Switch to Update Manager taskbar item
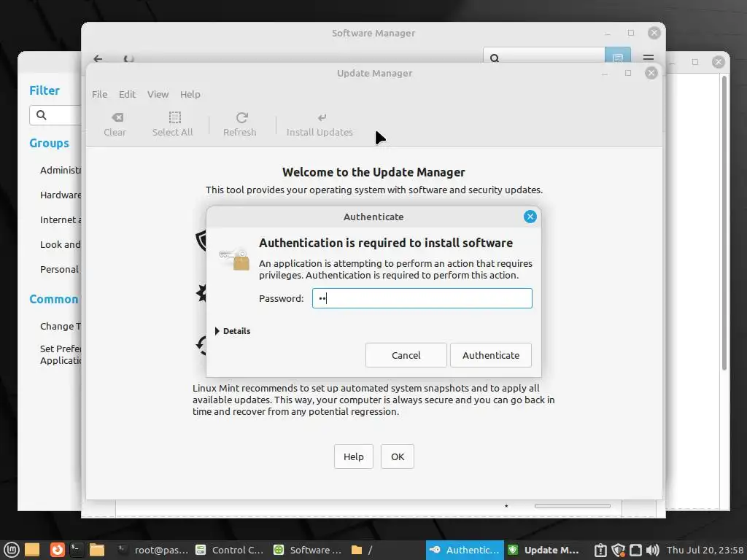 tap(543, 550)
